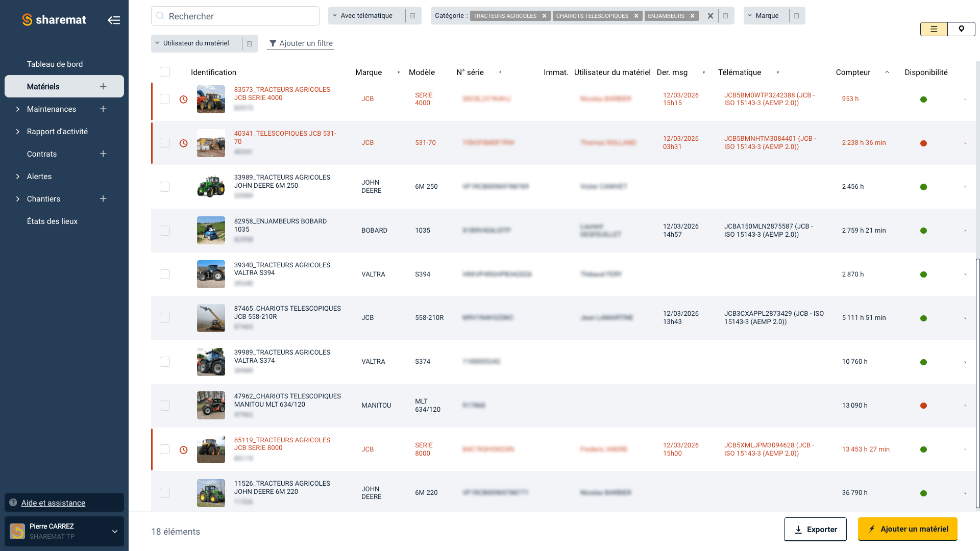
Task: Clear all category tags
Action: (710, 16)
